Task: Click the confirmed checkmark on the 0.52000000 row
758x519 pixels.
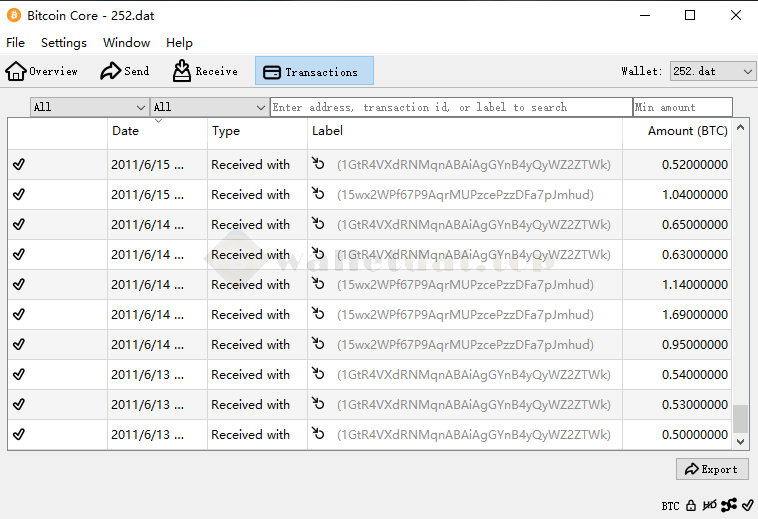Action: click(19, 164)
